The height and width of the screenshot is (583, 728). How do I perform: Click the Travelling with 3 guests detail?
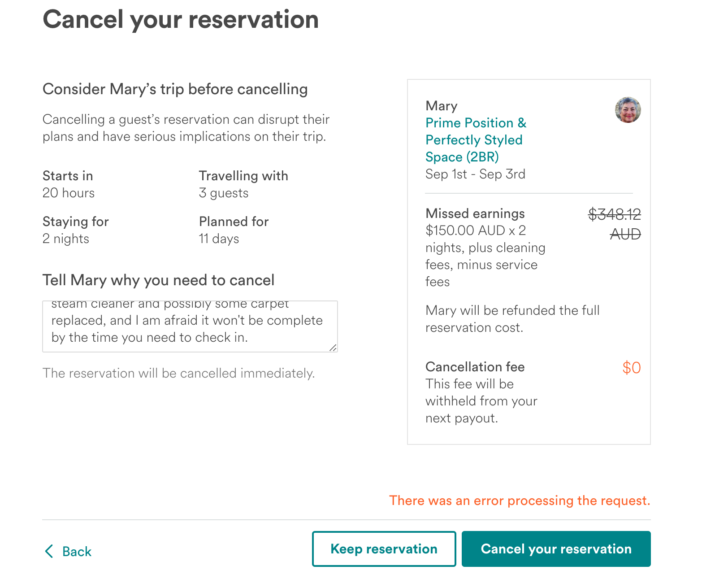tap(243, 184)
